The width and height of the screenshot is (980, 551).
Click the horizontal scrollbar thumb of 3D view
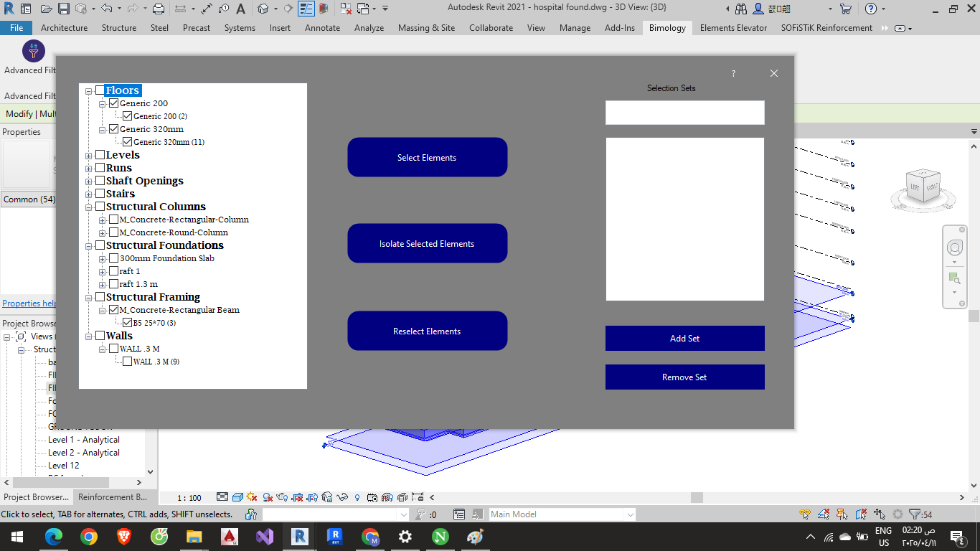pos(697,497)
